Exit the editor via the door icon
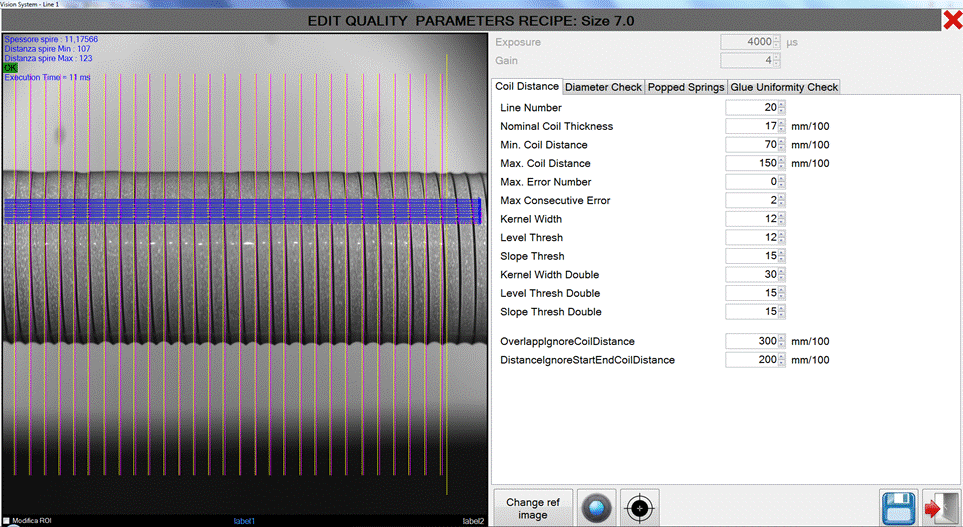The height and width of the screenshot is (527, 963). [941, 508]
